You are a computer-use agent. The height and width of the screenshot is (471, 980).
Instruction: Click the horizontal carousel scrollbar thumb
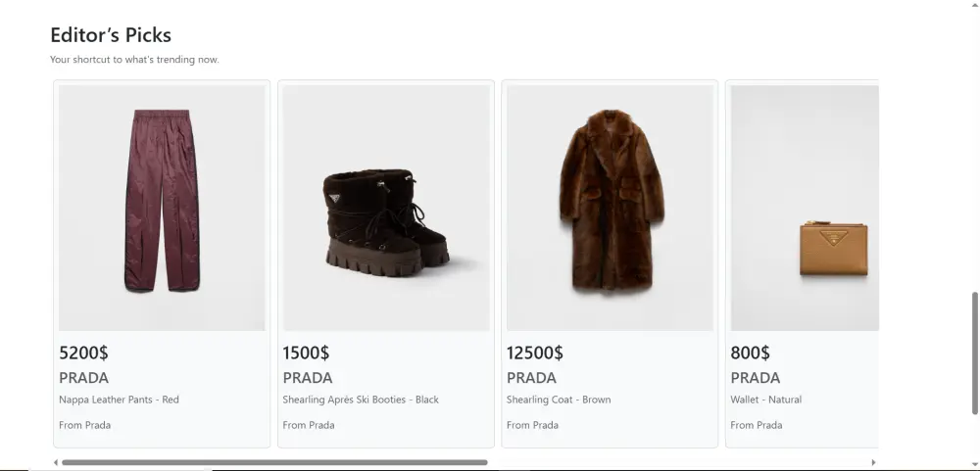274,462
